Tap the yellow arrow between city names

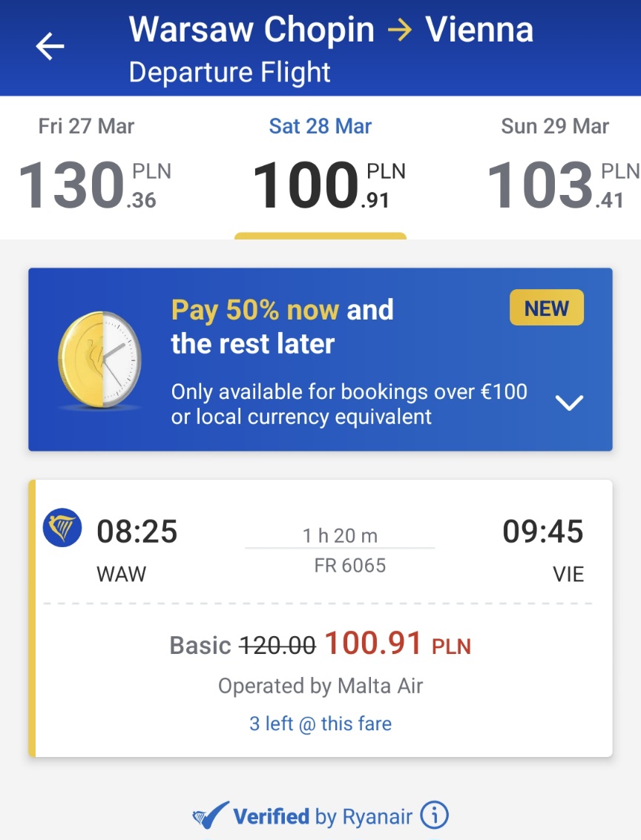[400, 30]
